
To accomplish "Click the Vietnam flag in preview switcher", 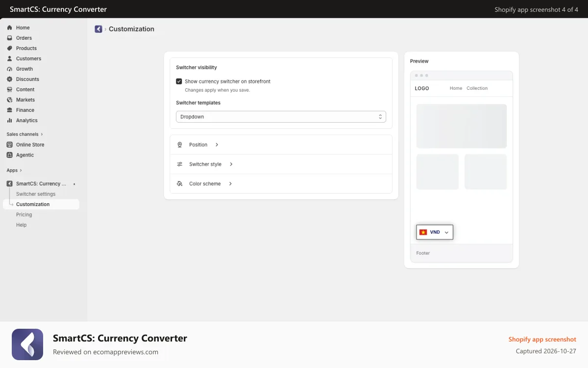I will [x=423, y=232].
